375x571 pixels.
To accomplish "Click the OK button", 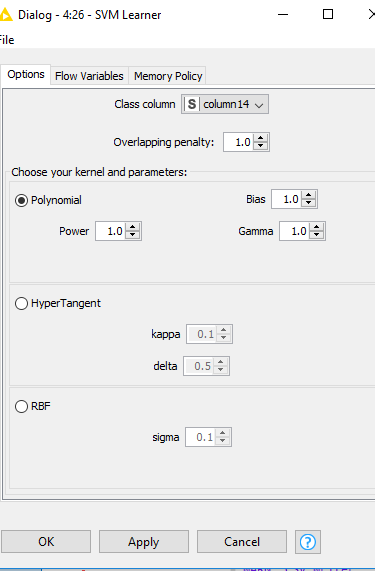I will pos(46,542).
